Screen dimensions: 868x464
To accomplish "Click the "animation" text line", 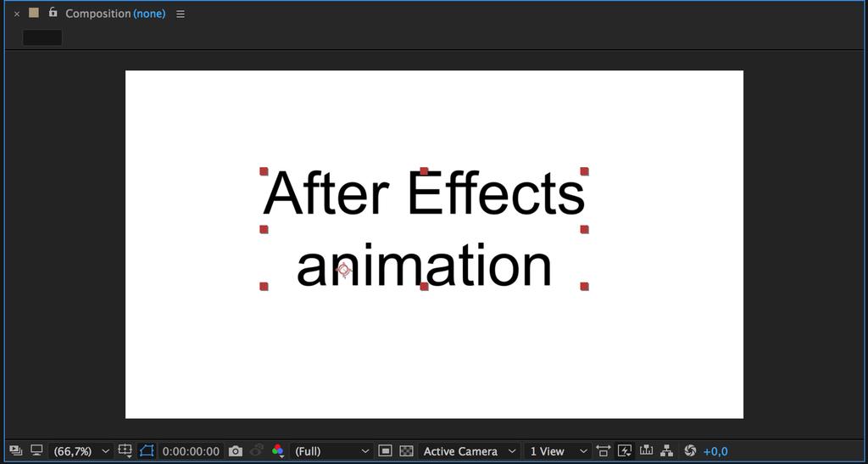I will tap(424, 266).
